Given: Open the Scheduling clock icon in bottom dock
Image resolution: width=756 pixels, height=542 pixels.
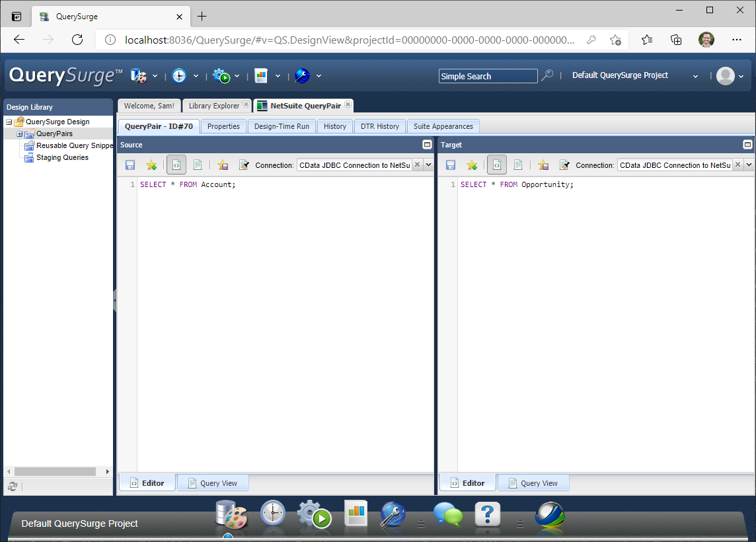Looking at the screenshot, I should (x=272, y=514).
